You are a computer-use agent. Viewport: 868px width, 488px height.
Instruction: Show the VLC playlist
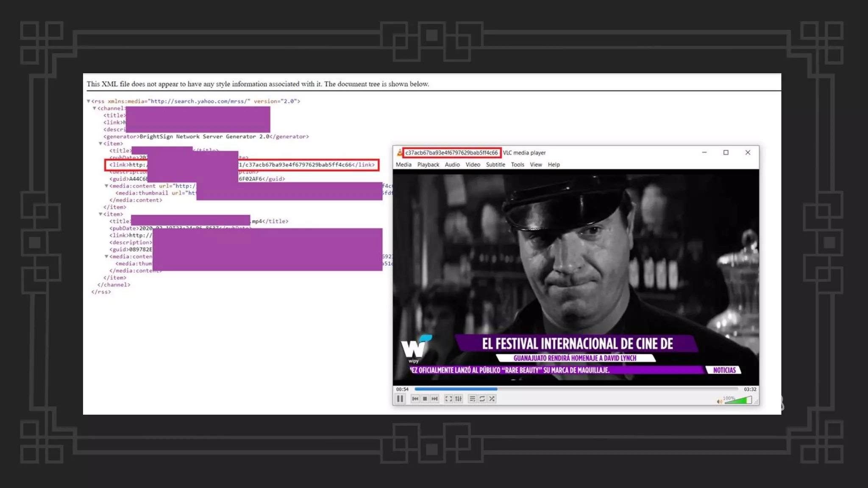tap(472, 399)
